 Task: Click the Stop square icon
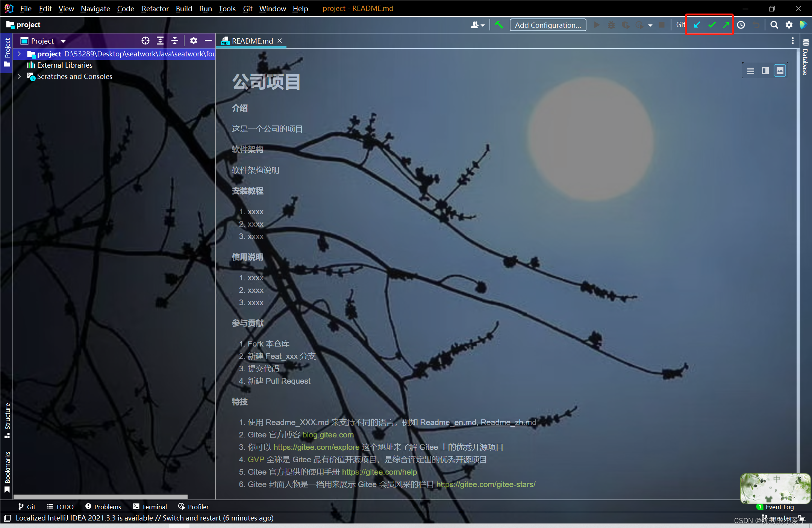pos(662,25)
